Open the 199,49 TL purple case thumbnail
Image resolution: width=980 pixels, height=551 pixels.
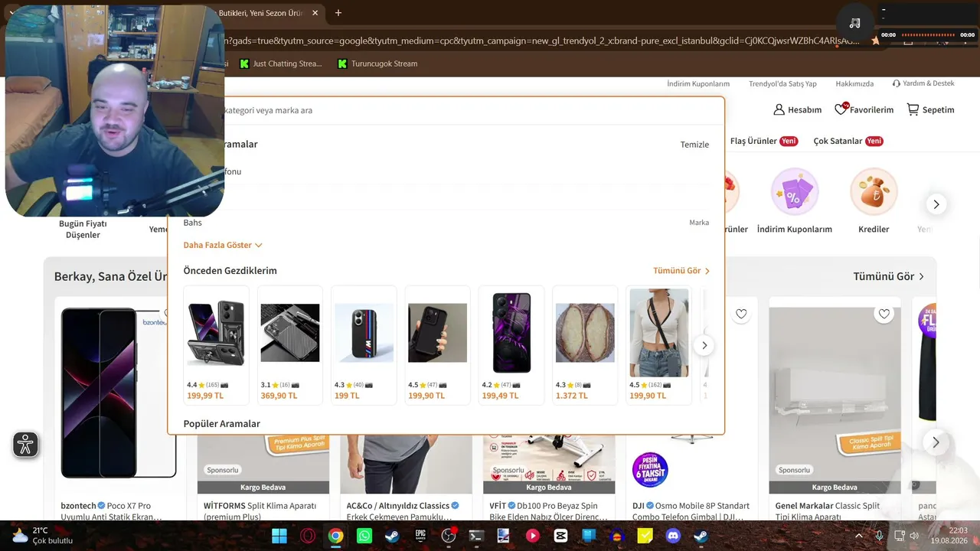tap(511, 332)
